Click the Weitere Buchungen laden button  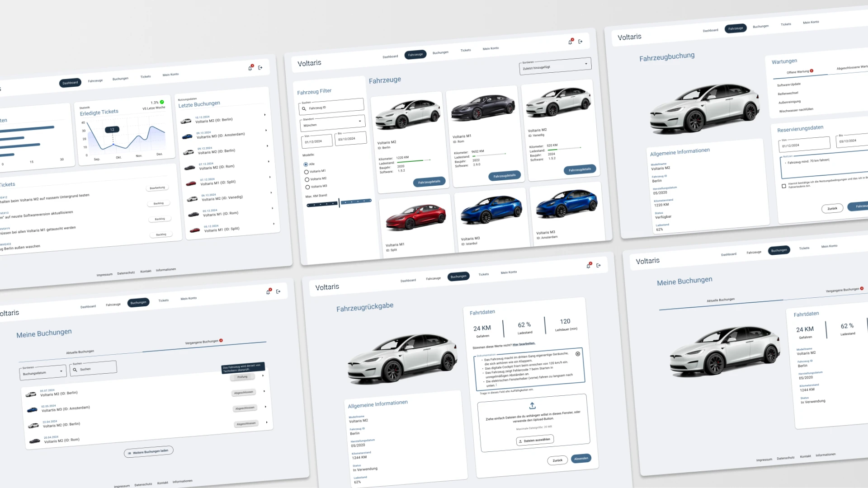click(148, 451)
